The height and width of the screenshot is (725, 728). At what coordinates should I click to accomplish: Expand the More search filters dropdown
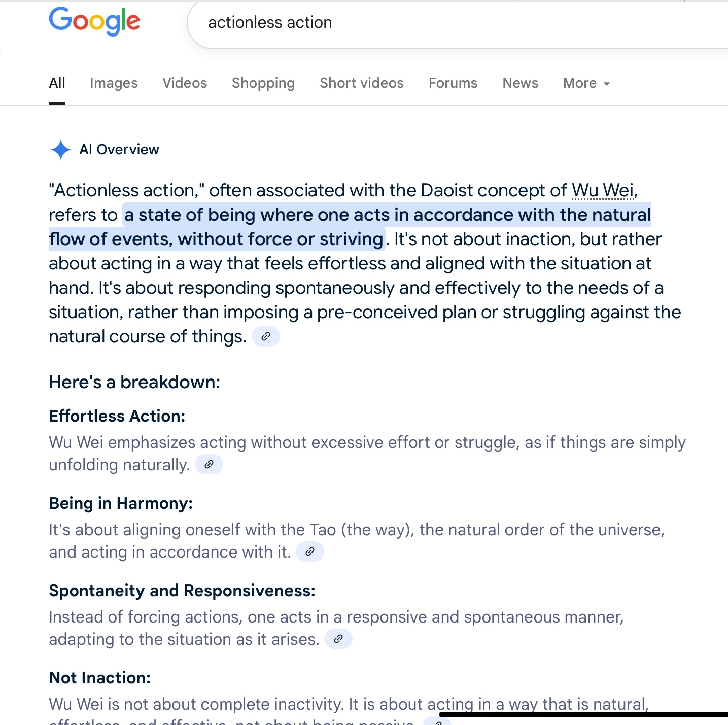[586, 83]
